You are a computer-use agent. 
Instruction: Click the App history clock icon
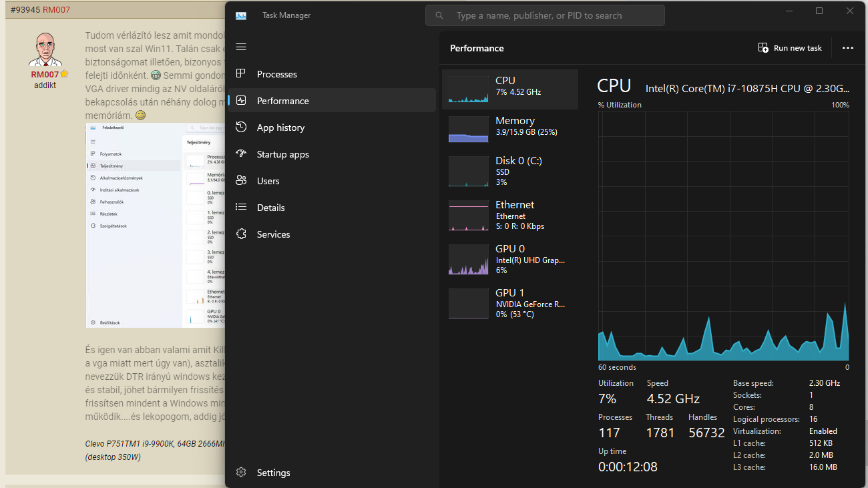[242, 128]
